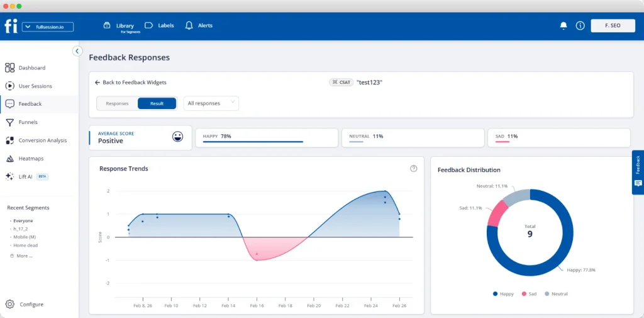The height and width of the screenshot is (318, 644).
Task: Open the info icon in header
Action: pos(580,26)
